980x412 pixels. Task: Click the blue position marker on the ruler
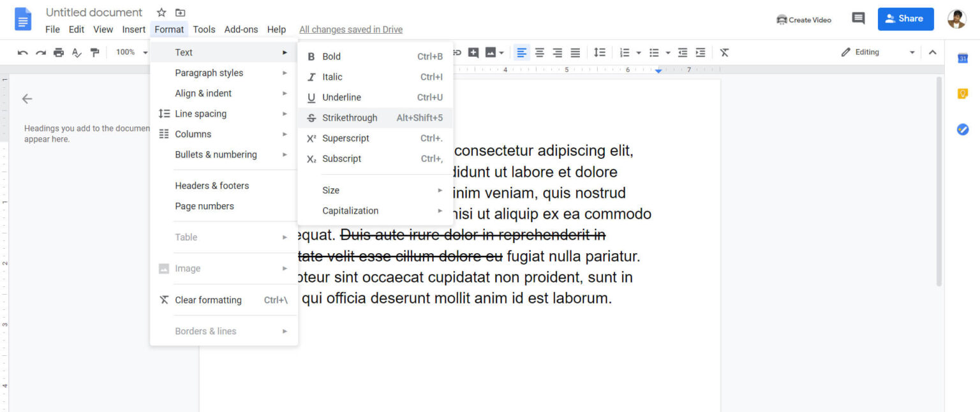[x=658, y=70]
